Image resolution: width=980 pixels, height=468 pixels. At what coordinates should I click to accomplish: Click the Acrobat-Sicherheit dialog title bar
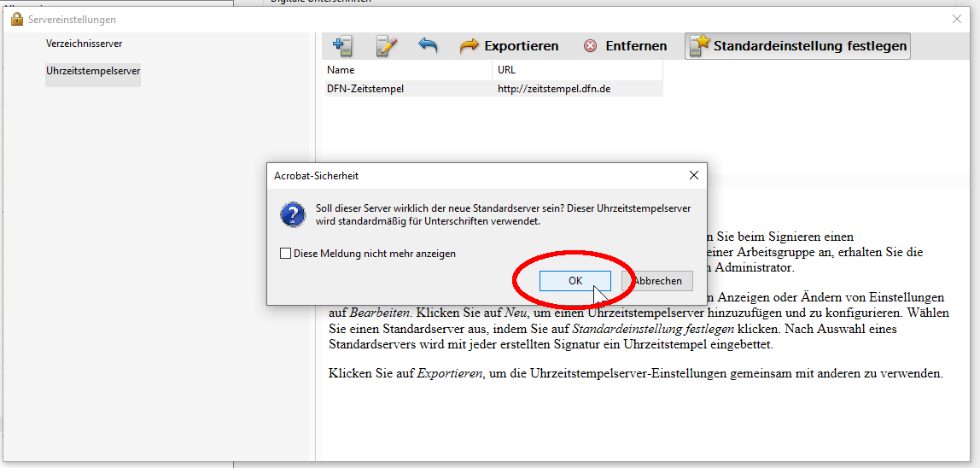click(x=470, y=175)
